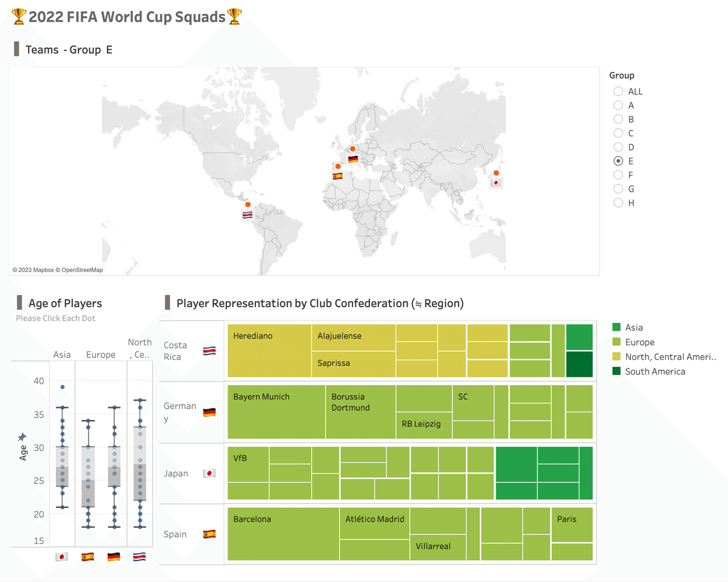This screenshot has width=728, height=582.
Task: Click Japan flag in treemap row
Action: point(209,473)
